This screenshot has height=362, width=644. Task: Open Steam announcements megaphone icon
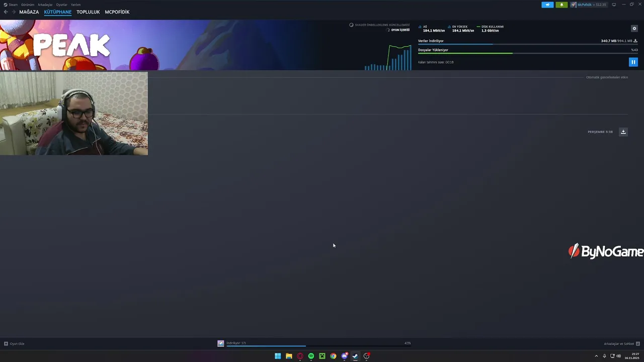click(547, 5)
